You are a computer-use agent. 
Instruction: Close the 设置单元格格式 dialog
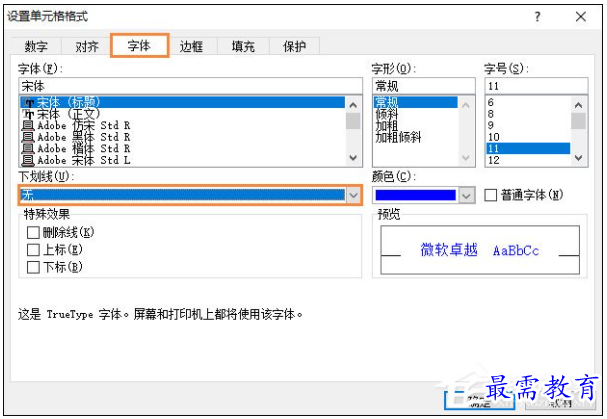[x=581, y=17]
